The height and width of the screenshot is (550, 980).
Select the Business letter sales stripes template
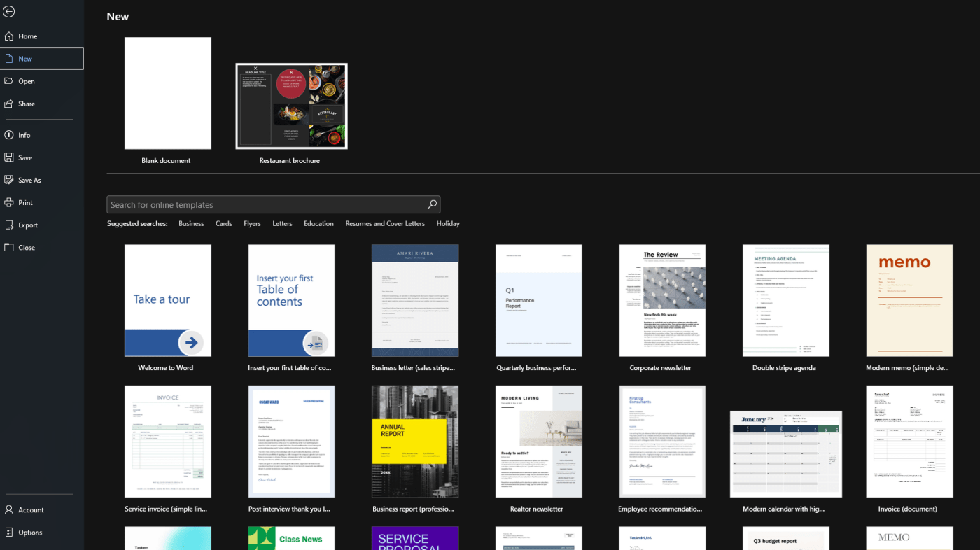415,300
